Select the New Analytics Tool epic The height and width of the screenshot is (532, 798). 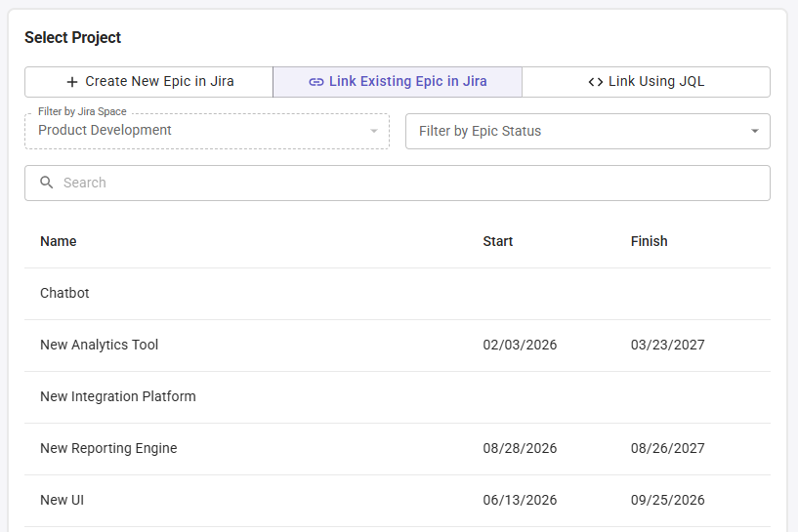[398, 346]
